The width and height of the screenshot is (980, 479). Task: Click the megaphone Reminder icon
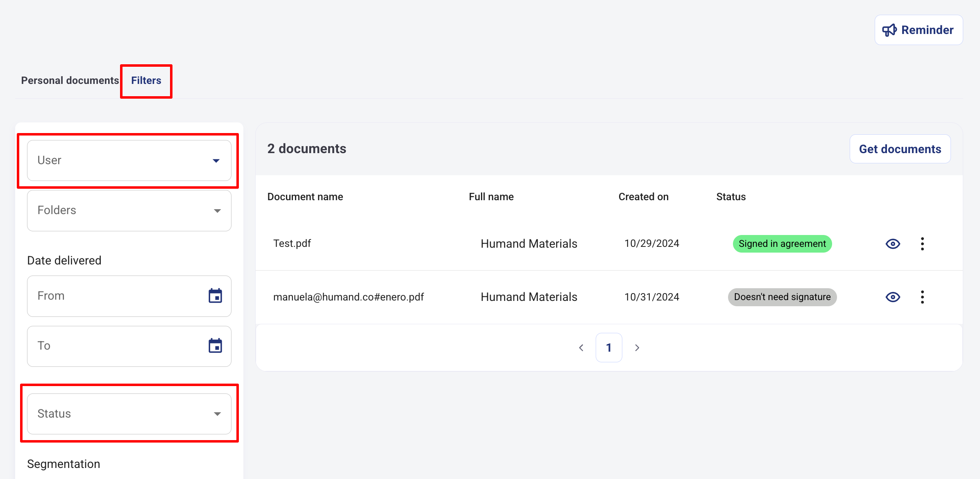889,30
